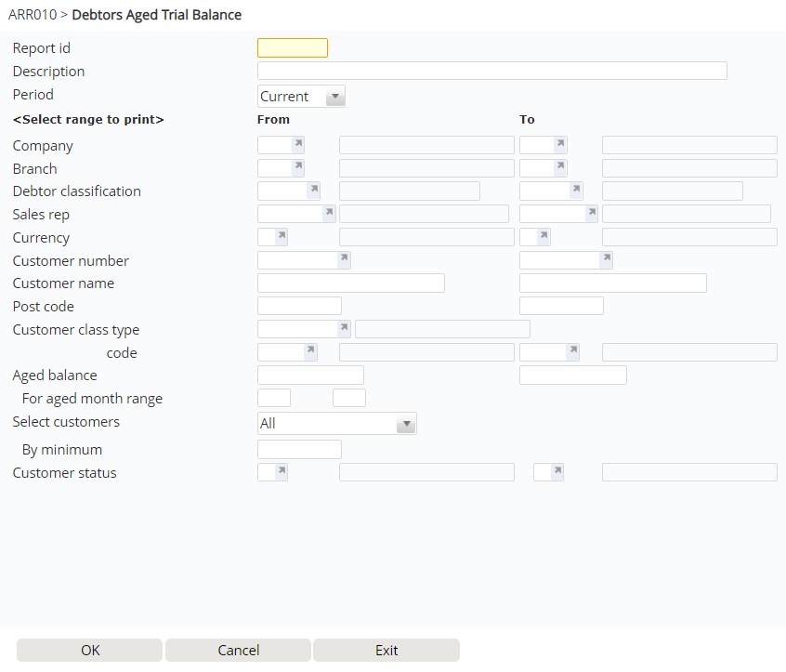Open Debtor classification From lookup icon
Viewport: 786px width, 672px height.
tap(313, 191)
